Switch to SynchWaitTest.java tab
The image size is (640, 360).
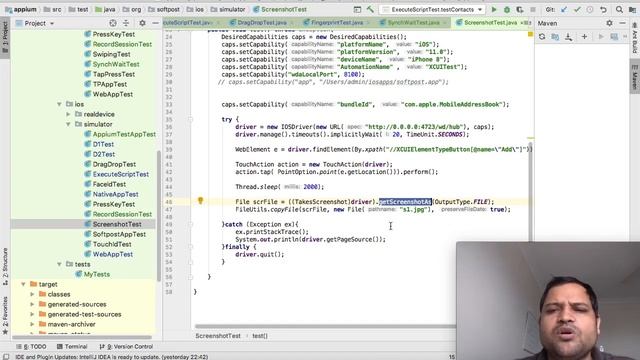point(413,23)
